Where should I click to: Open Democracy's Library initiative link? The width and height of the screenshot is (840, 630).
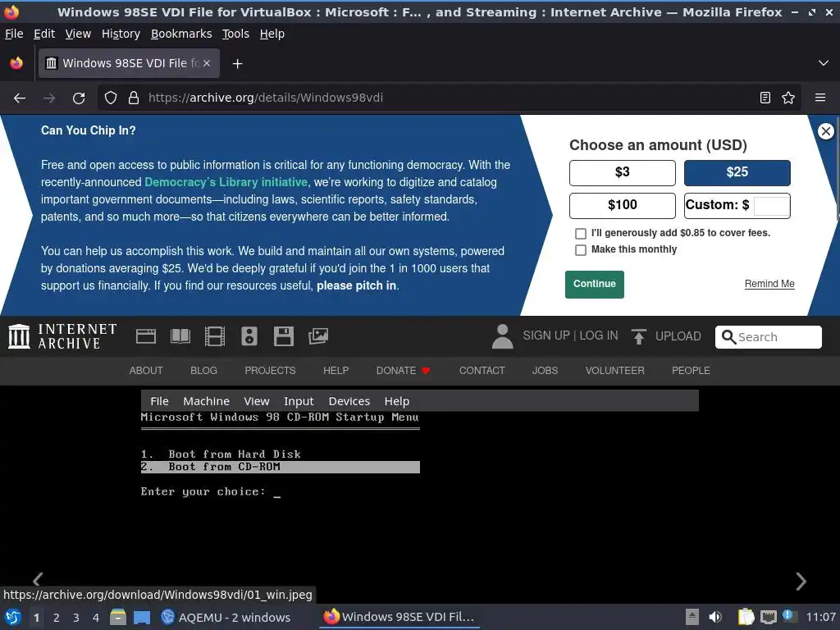tap(226, 182)
